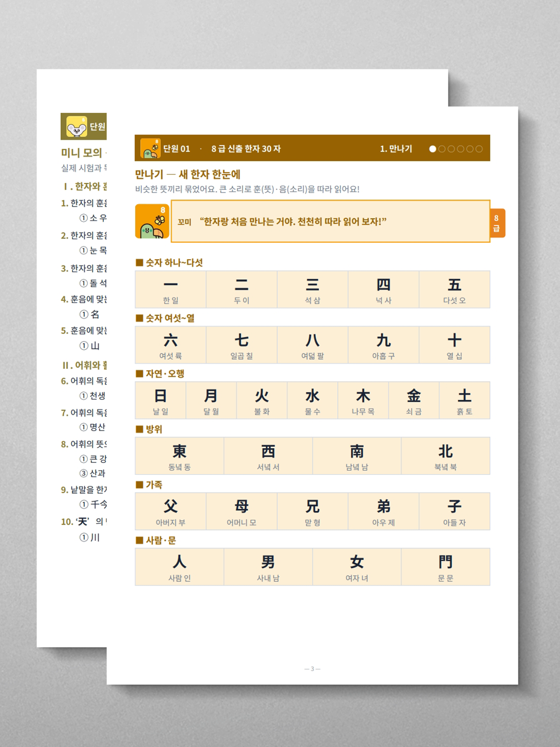Click answer '① 큰 강' on the back page
This screenshot has width=560, height=747.
click(x=93, y=459)
